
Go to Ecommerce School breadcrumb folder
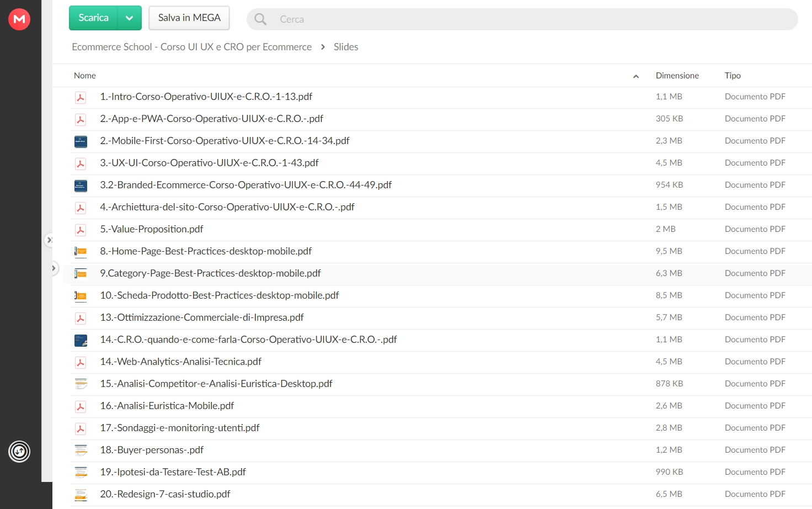click(191, 47)
